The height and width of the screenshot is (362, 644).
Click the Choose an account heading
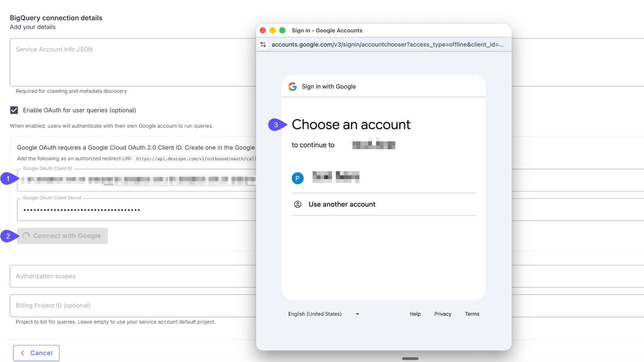[351, 125]
